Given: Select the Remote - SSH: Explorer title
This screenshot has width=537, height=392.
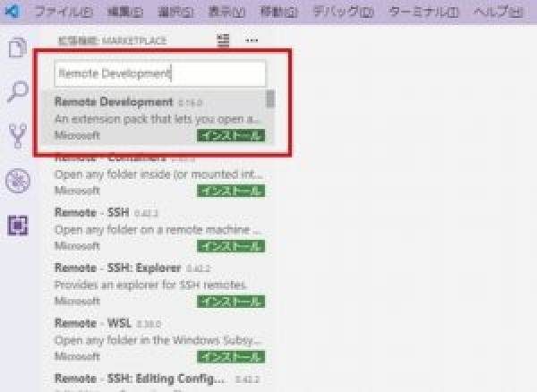Looking at the screenshot, I should (117, 268).
